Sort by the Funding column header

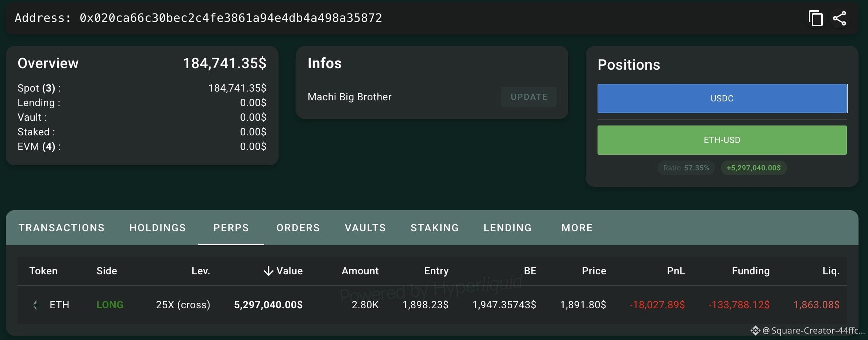pyautogui.click(x=751, y=271)
